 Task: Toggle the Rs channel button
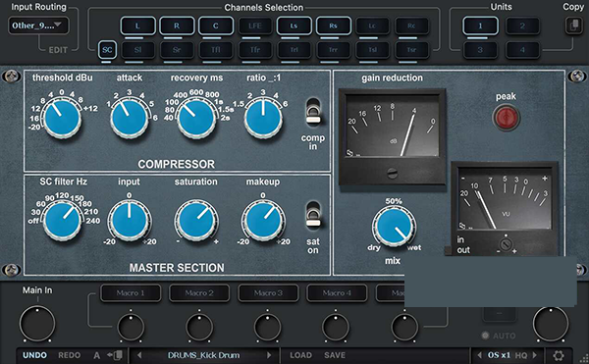point(333,26)
